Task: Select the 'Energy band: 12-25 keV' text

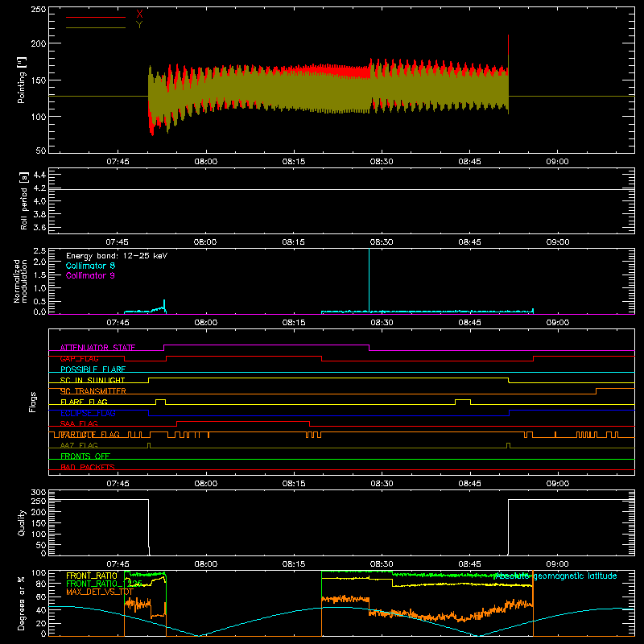Action: tap(117, 256)
